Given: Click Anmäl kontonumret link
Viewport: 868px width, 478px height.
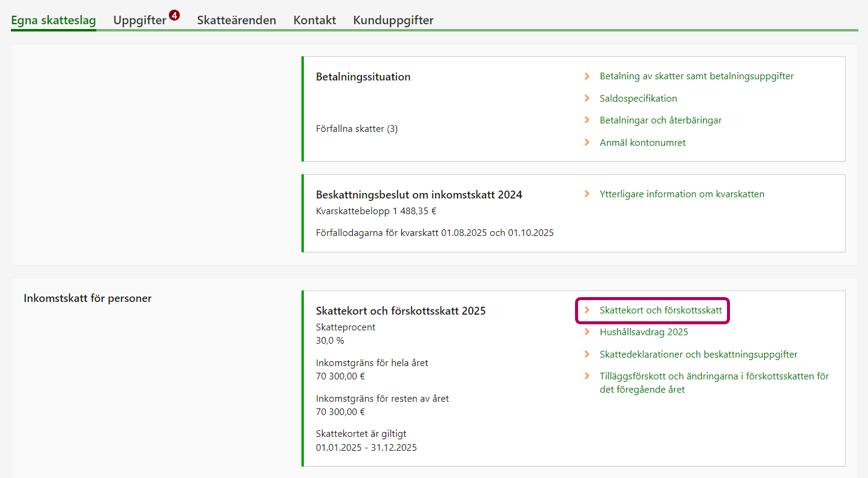Looking at the screenshot, I should pyautogui.click(x=642, y=143).
